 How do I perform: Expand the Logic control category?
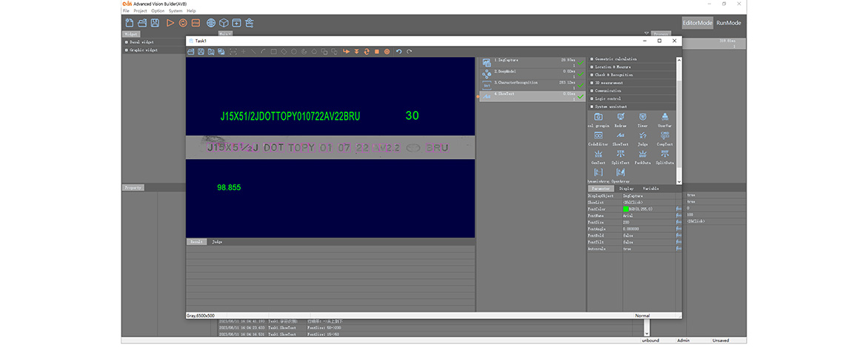pos(607,98)
